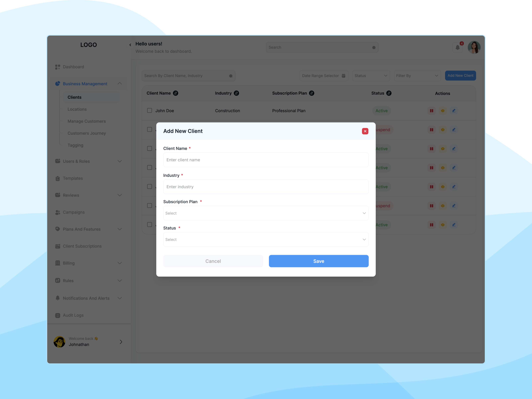This screenshot has height=399, width=532.
Task: Click the sort icon next to Industry column
Action: 236,93
